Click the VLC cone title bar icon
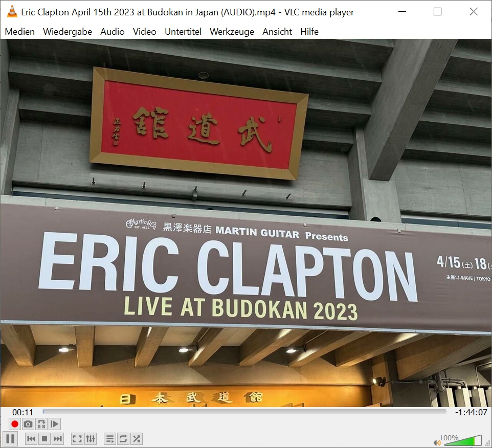The width and height of the screenshot is (492, 448). point(12,12)
